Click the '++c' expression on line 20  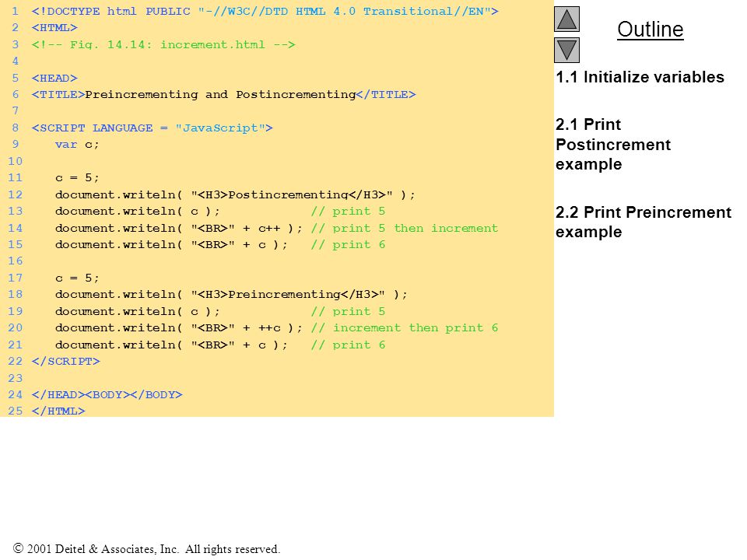point(269,328)
